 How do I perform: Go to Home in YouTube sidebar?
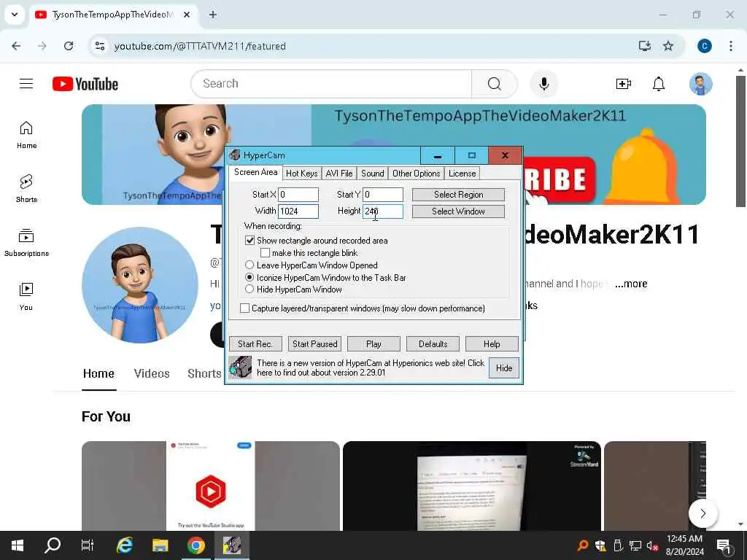coord(26,135)
